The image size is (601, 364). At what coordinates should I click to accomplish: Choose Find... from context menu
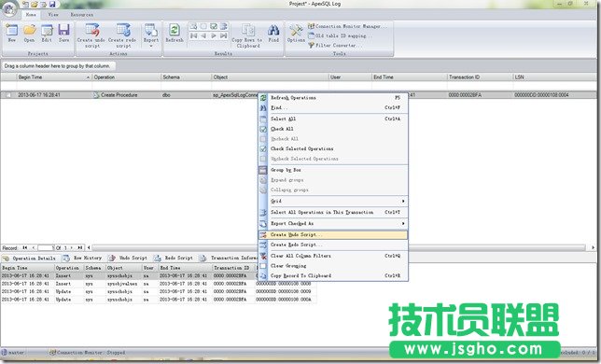click(333, 107)
